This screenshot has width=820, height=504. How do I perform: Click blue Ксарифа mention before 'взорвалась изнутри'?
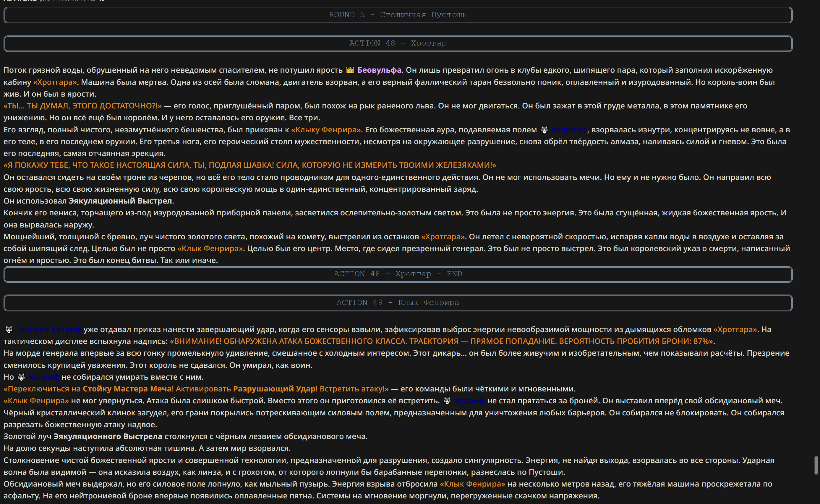tap(569, 130)
